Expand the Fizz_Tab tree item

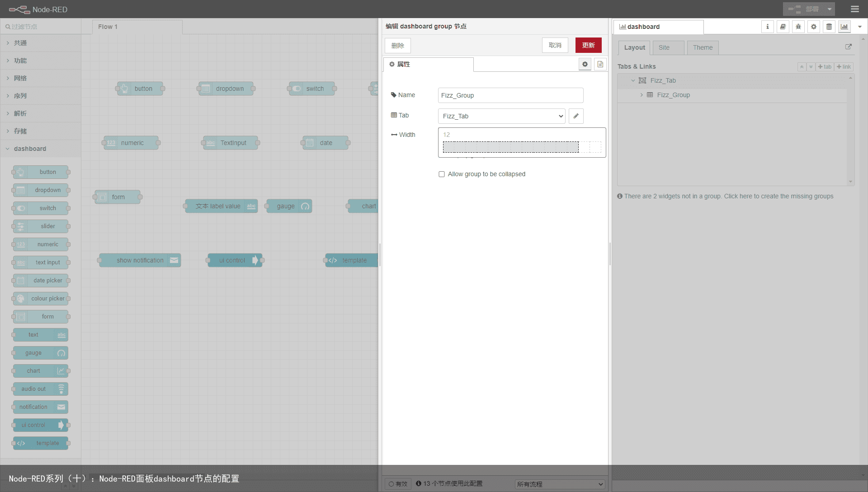point(634,80)
